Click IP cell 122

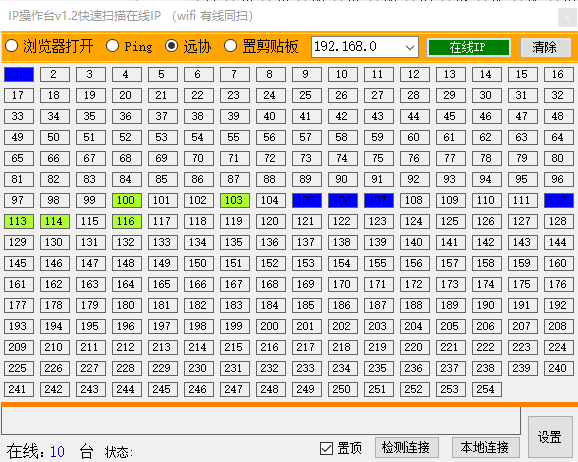pyautogui.click(x=343, y=222)
